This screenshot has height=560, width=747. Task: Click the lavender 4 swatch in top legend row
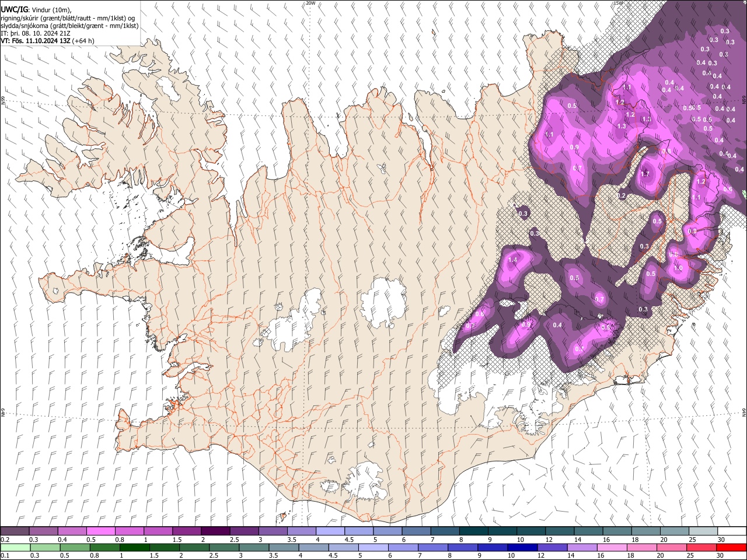[x=330, y=531]
